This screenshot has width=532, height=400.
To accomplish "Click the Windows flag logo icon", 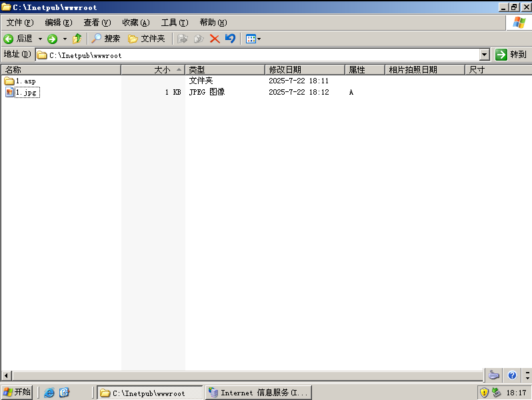I will tap(519, 23).
